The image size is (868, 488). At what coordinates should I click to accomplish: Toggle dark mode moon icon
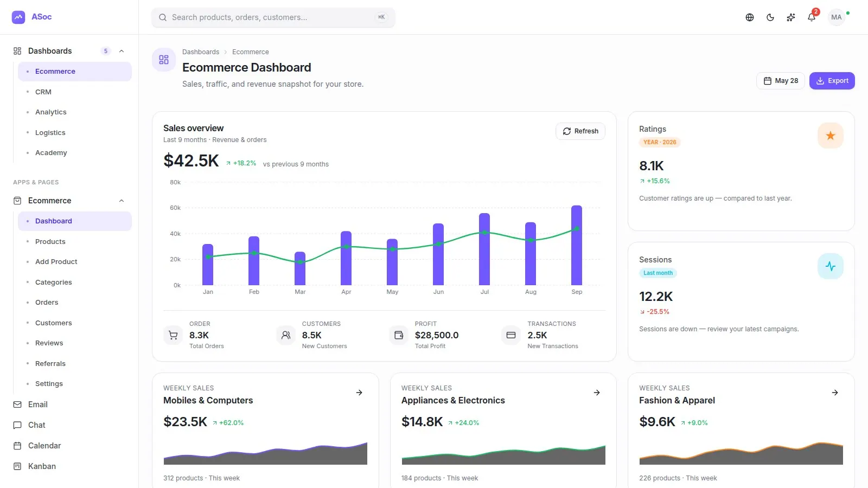(x=770, y=17)
